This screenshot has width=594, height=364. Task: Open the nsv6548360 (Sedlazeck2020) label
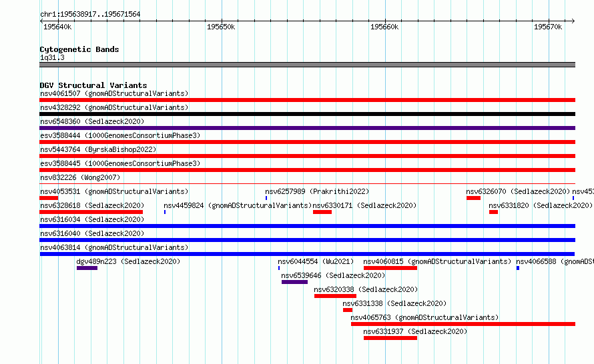pos(92,121)
